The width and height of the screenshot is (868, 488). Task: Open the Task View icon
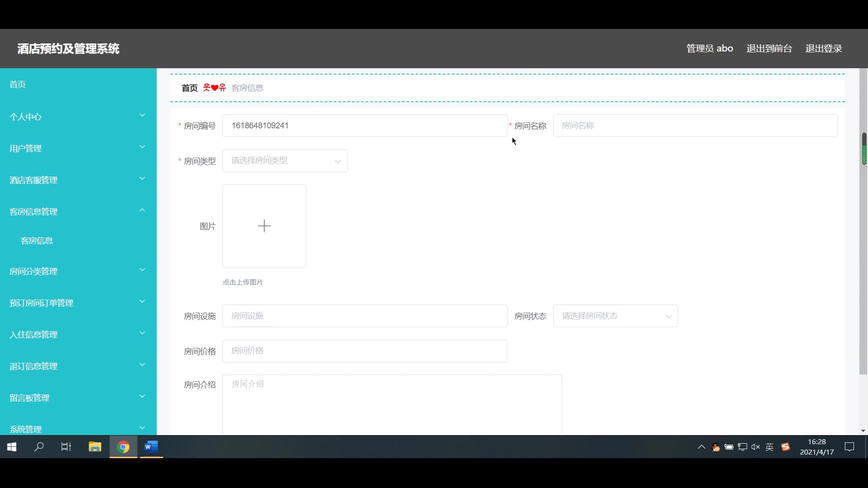coord(66,447)
